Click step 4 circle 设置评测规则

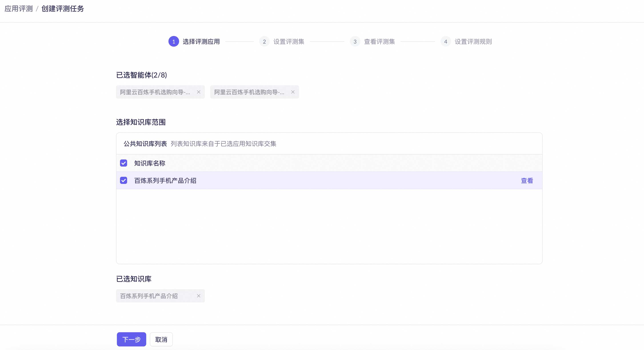(446, 42)
